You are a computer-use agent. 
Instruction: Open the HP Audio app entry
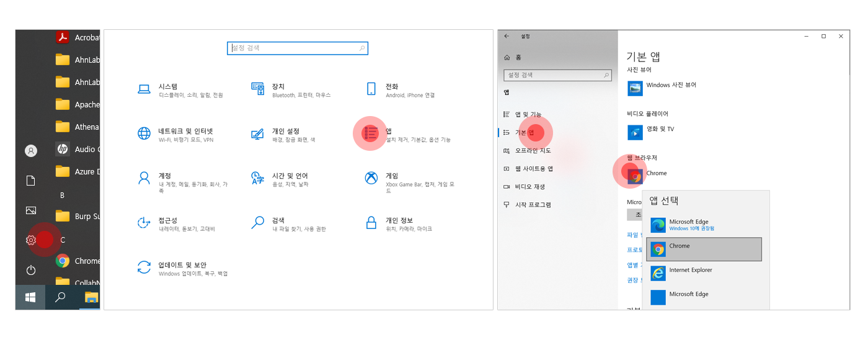click(x=77, y=149)
